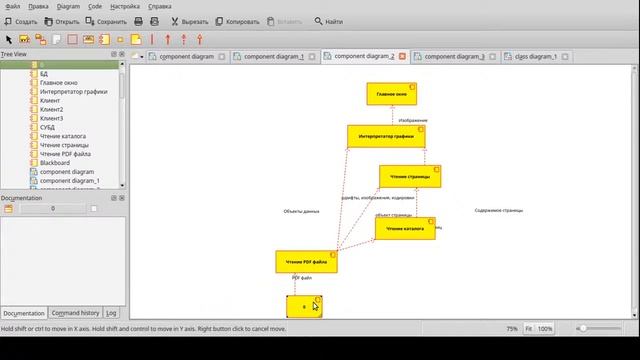Select the dashed red arrow tool

pyautogui.click(x=184, y=40)
